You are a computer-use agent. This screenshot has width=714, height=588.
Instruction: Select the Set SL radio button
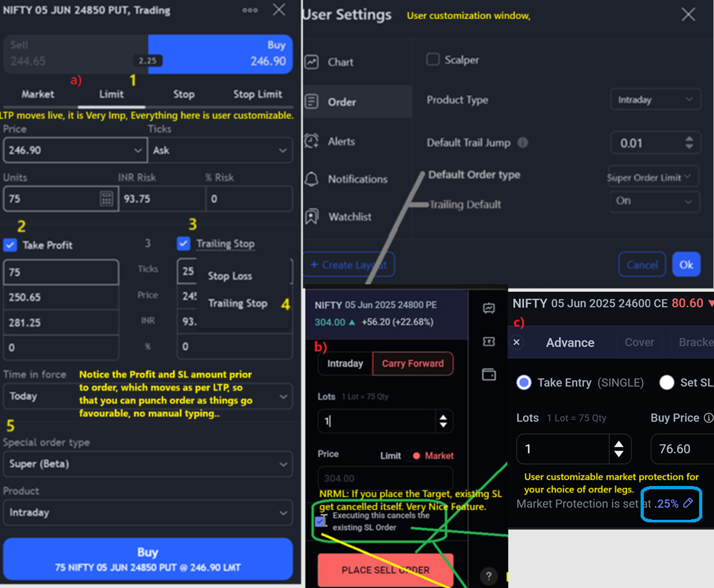(667, 382)
